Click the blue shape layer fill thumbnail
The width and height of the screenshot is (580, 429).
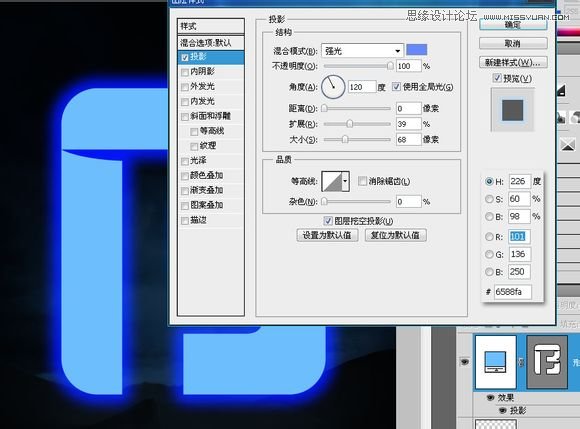tap(496, 362)
